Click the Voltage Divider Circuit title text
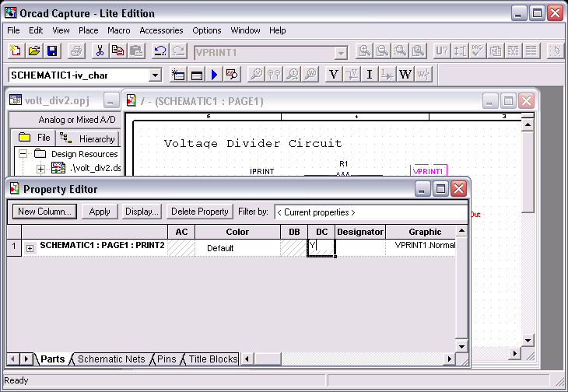 pyautogui.click(x=253, y=144)
